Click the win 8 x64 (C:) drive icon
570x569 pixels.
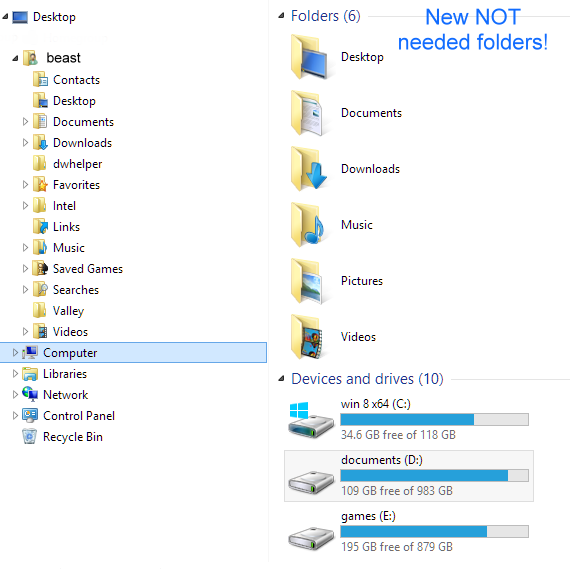(311, 420)
